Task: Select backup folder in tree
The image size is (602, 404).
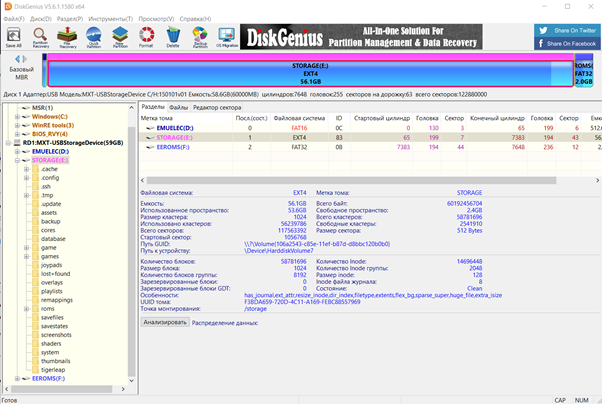Action: pos(50,222)
